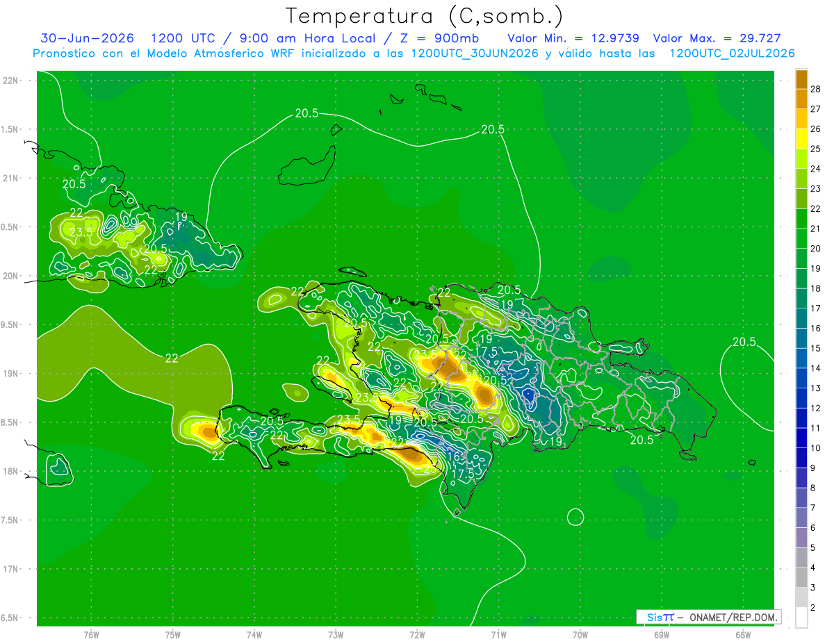This screenshot has width=834, height=644.
Task: Click the legend label "23"
Action: pyautogui.click(x=816, y=189)
